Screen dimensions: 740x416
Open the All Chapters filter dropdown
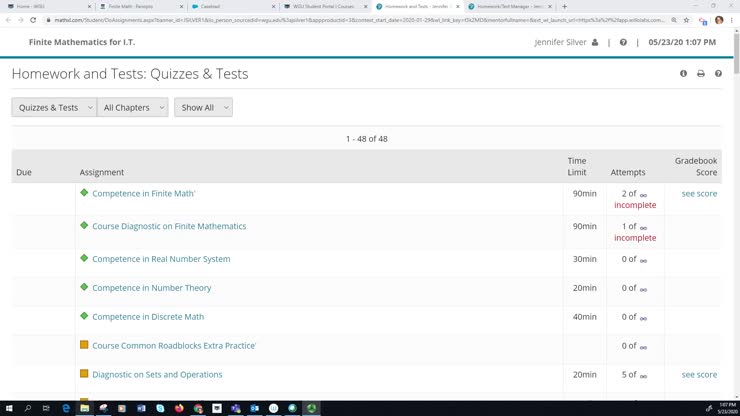tap(132, 108)
